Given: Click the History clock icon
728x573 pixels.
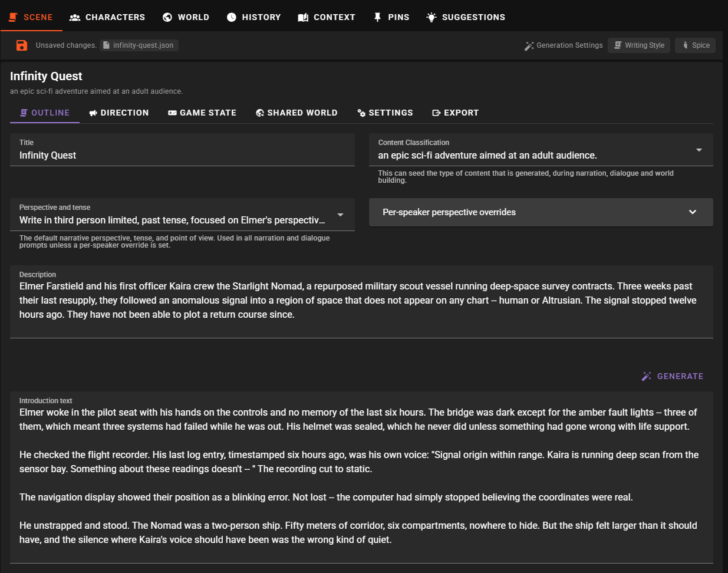Looking at the screenshot, I should [232, 17].
